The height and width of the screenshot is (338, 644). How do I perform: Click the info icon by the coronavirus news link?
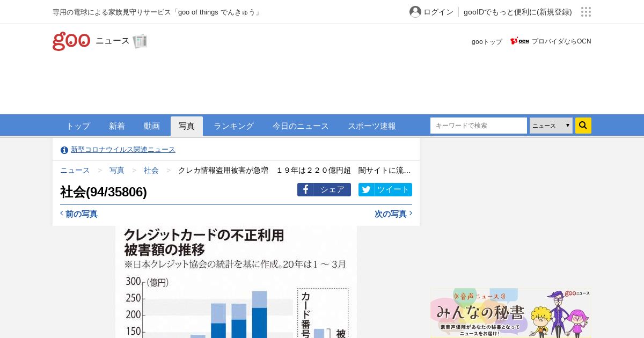click(x=64, y=150)
